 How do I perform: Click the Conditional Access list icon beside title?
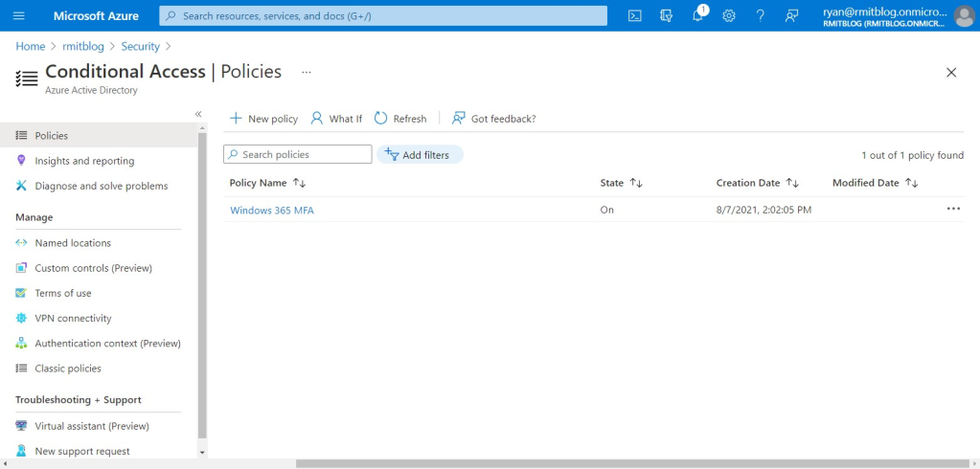tap(26, 78)
